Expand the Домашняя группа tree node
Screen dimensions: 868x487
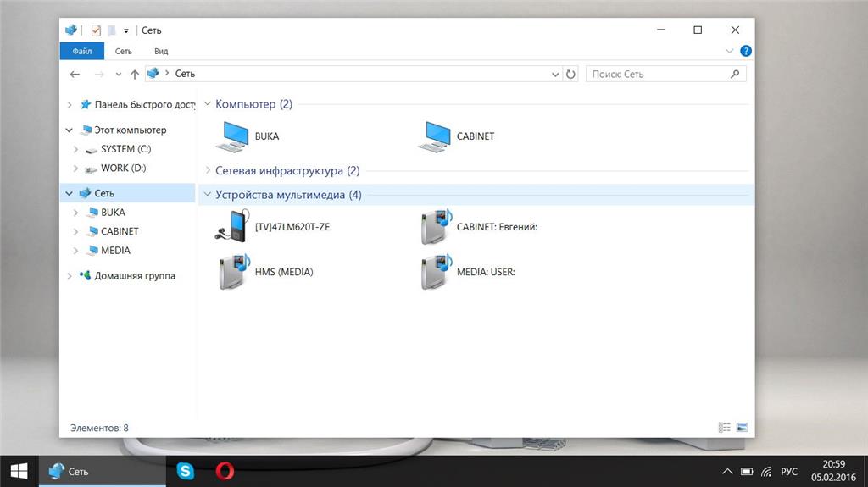pos(70,275)
